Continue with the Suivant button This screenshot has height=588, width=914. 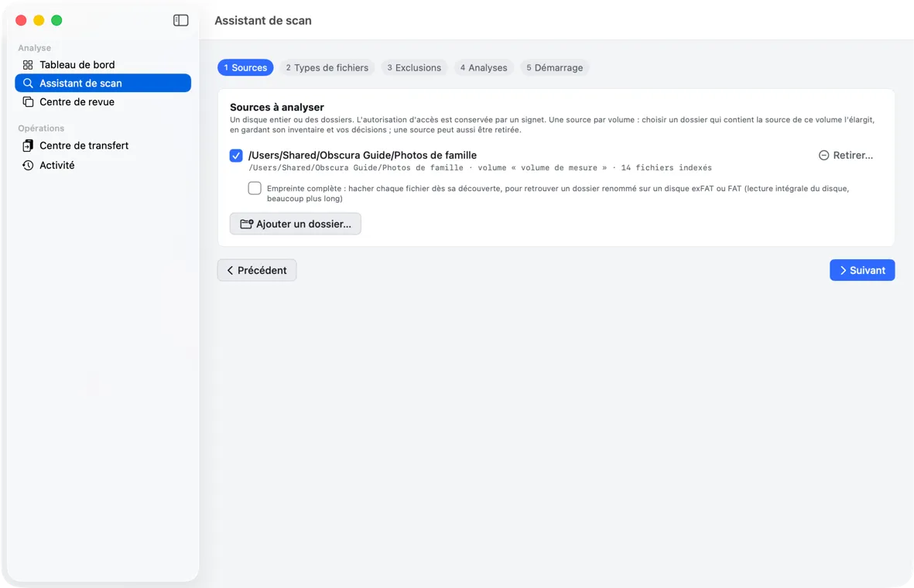tap(862, 270)
